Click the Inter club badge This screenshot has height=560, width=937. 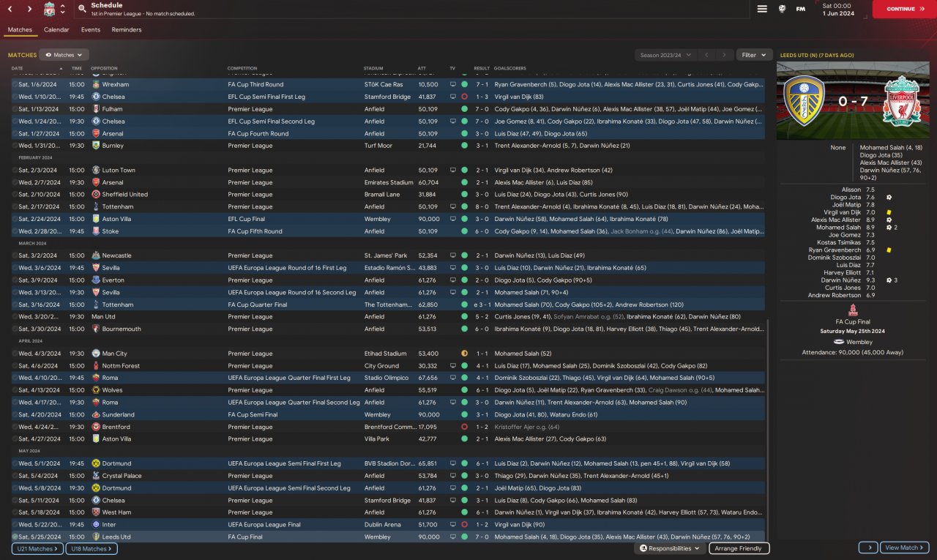click(x=96, y=525)
